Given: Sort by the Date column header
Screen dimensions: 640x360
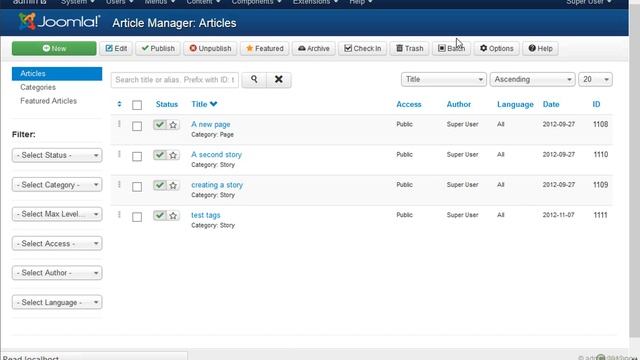Looking at the screenshot, I should [x=551, y=104].
